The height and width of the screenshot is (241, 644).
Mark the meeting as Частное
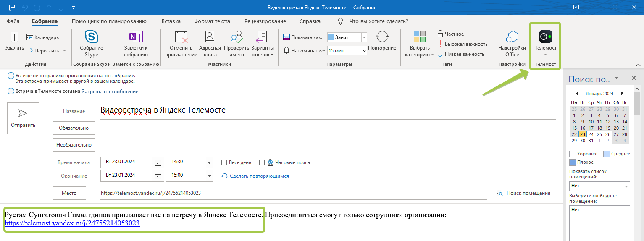click(x=450, y=34)
